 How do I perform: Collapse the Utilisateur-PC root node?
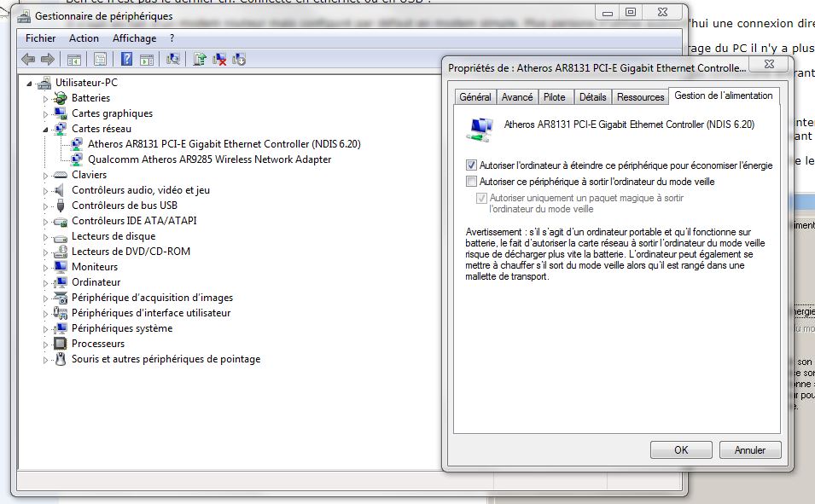tap(30, 83)
